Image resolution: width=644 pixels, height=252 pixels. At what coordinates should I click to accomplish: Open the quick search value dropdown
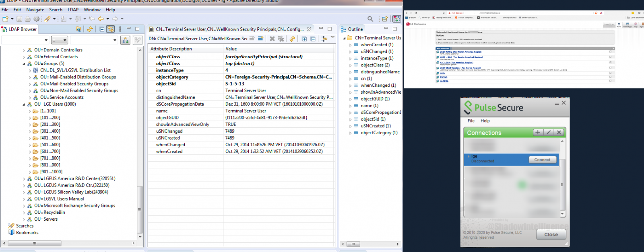(x=115, y=40)
